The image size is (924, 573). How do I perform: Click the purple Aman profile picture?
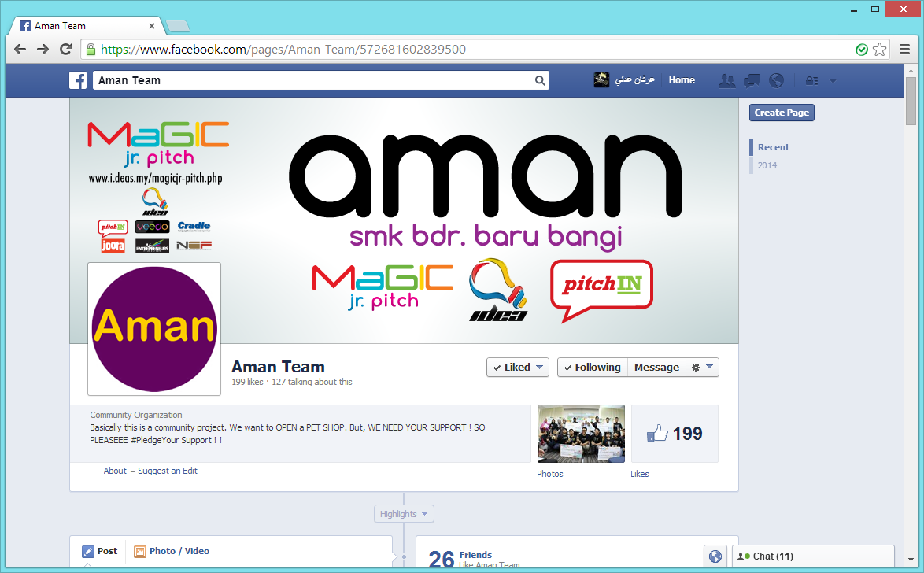point(154,329)
